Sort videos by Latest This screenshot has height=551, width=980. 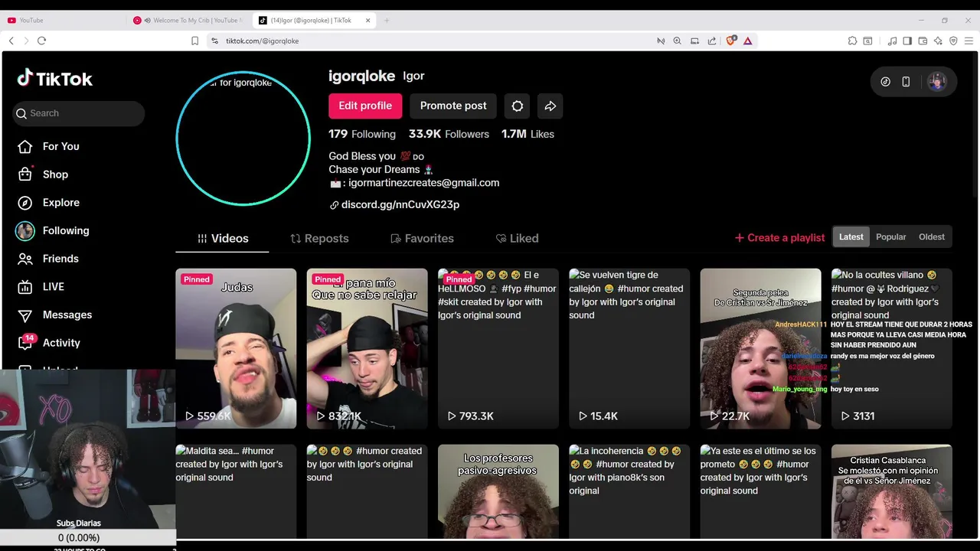point(851,236)
